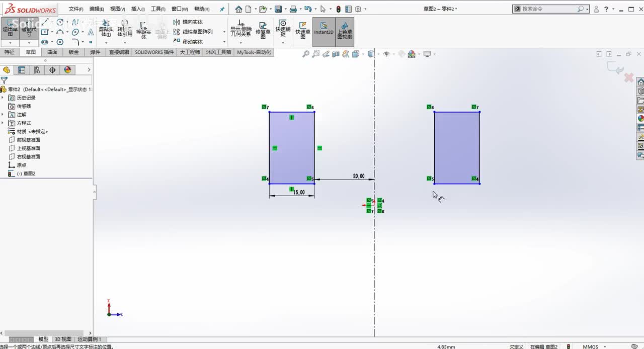Screen dimensions: 644x349
Task: Open the DisplayManager color ball tab
Action: (x=68, y=70)
